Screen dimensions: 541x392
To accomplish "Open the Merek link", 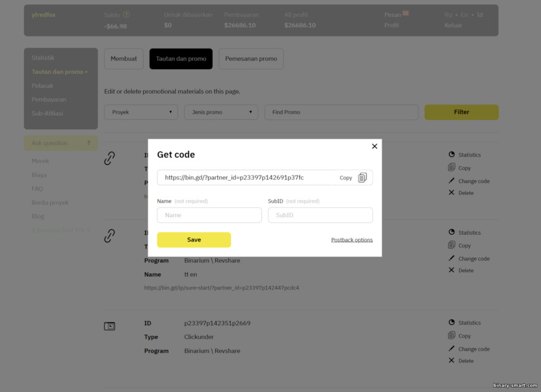I will [x=40, y=161].
